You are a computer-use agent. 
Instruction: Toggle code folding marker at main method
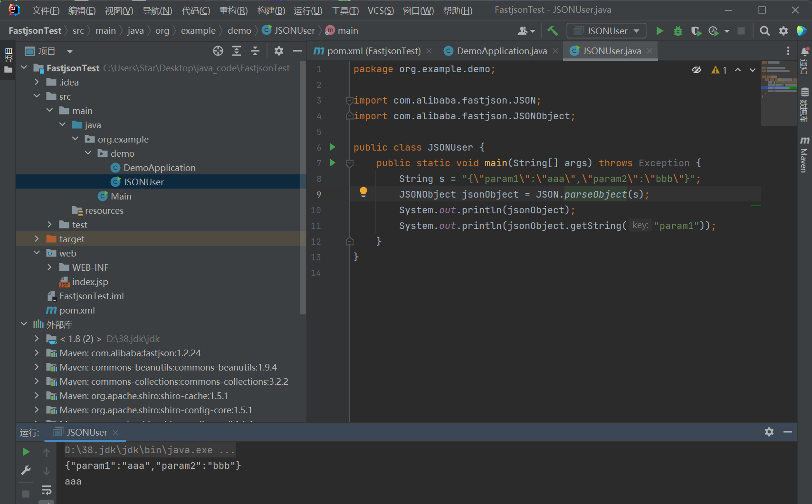pos(350,163)
